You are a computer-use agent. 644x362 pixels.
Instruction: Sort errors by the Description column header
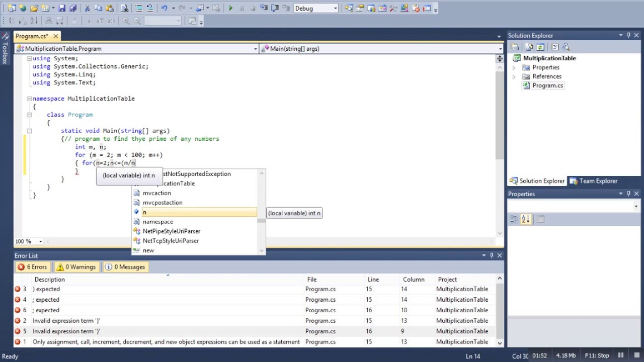point(49,280)
